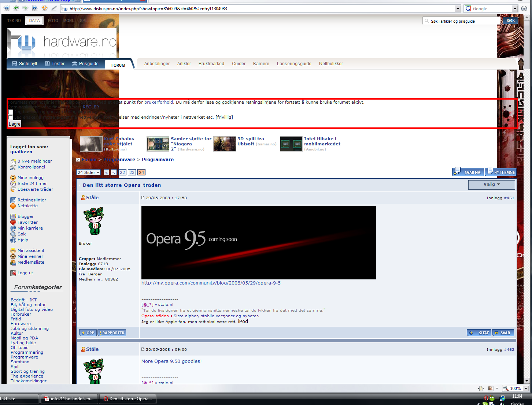Click in the Søk i artikler og prisguide field
532x405 pixels.
tap(462, 21)
